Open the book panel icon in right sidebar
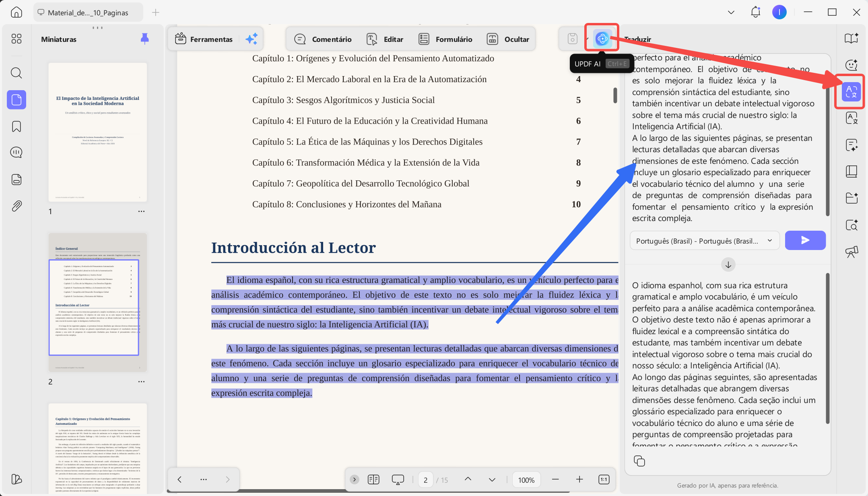 tap(852, 172)
